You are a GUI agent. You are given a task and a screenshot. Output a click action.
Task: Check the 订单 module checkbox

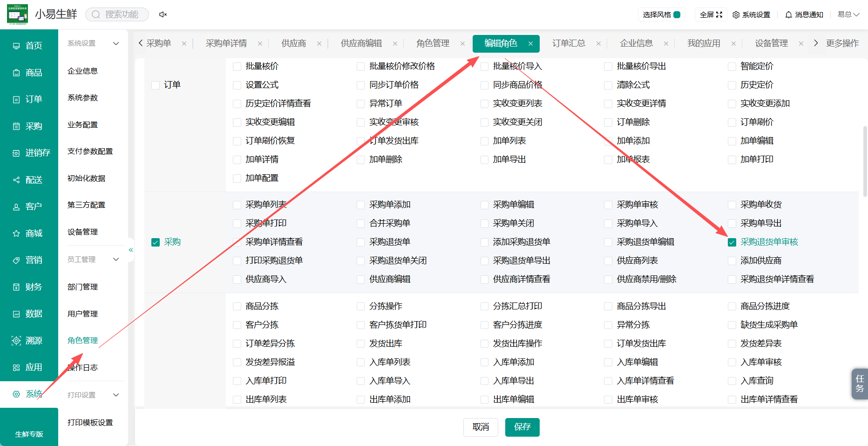click(x=156, y=85)
